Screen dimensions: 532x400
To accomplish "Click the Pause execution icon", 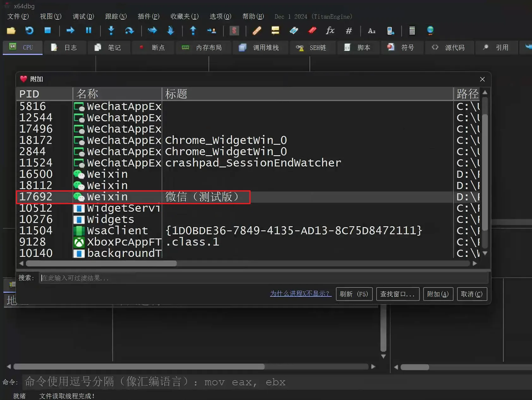I will click(x=89, y=30).
